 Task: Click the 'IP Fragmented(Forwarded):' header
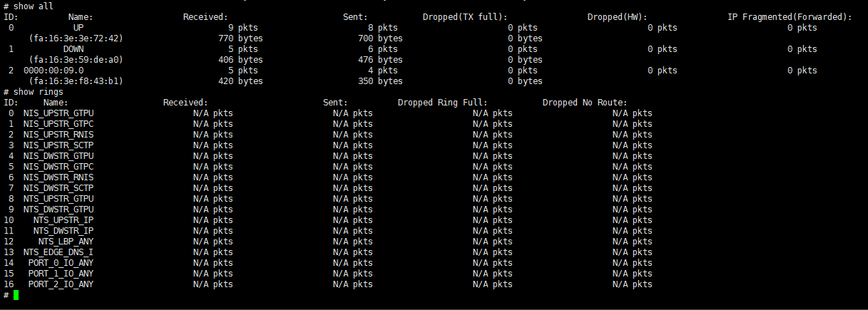tap(790, 17)
